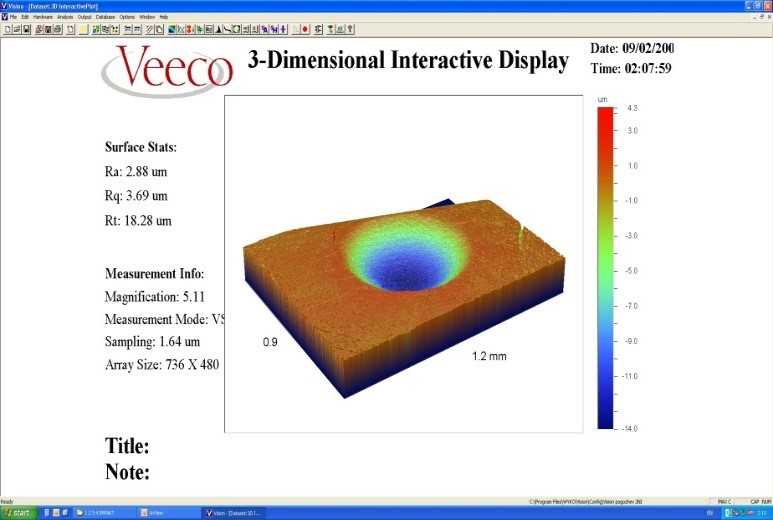Viewport: 773px width, 520px height.
Task: Click the Title: label
Action: [x=127, y=446]
